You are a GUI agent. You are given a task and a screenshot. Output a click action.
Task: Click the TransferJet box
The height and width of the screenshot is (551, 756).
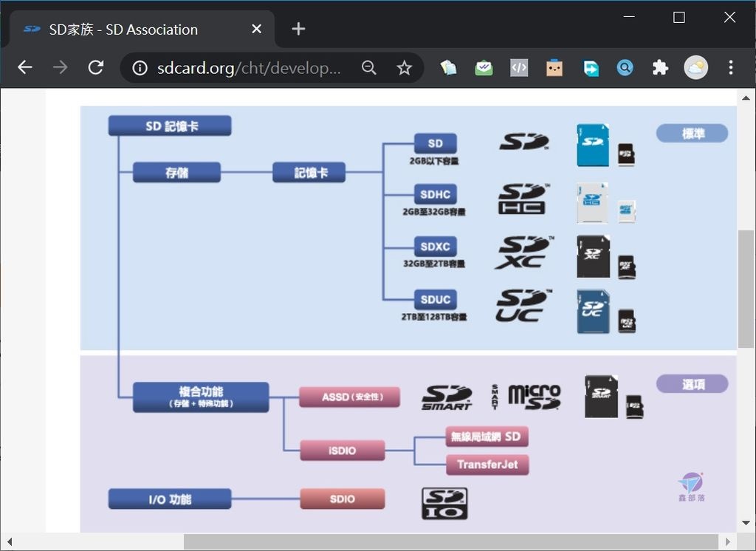[487, 465]
